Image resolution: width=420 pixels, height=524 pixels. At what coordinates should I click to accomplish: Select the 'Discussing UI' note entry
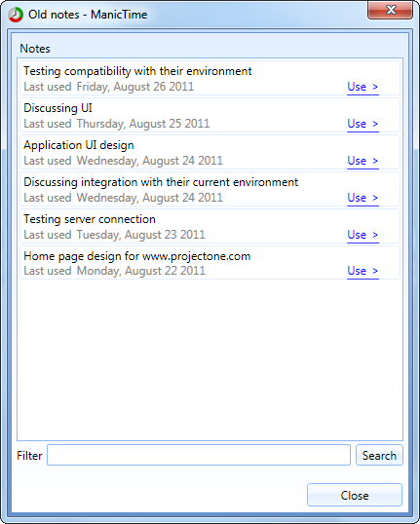(x=210, y=116)
